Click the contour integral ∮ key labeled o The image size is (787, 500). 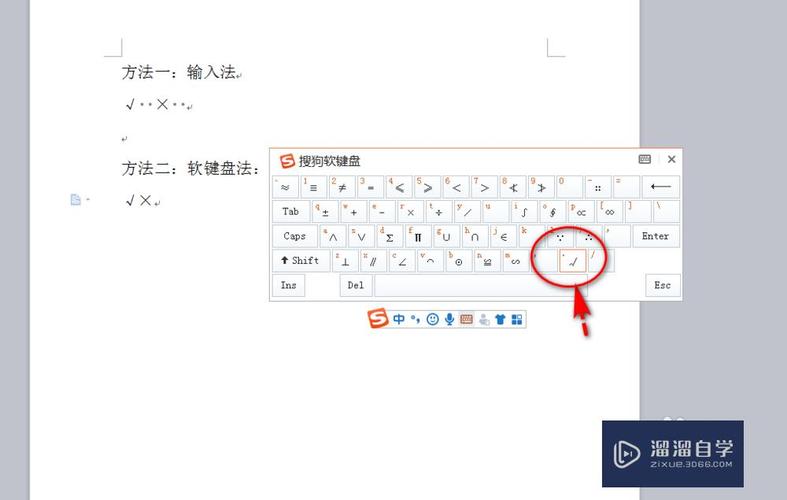(x=553, y=211)
